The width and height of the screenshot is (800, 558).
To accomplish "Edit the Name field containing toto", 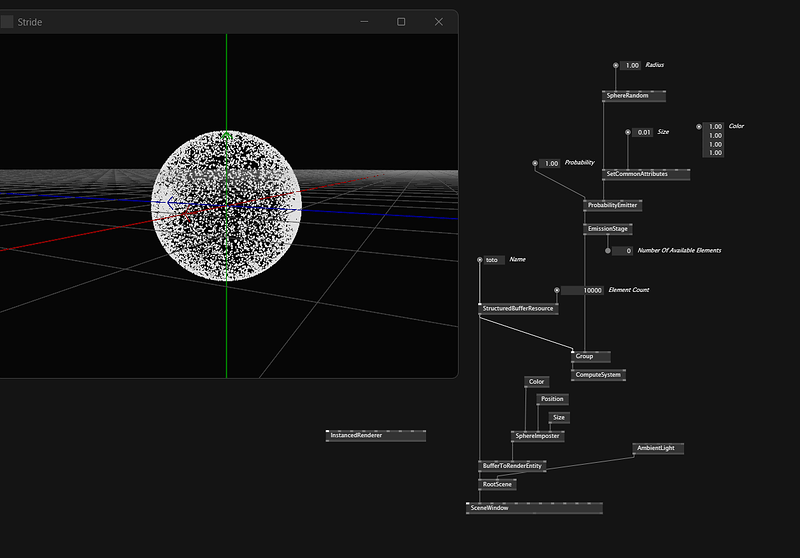I will coord(494,260).
